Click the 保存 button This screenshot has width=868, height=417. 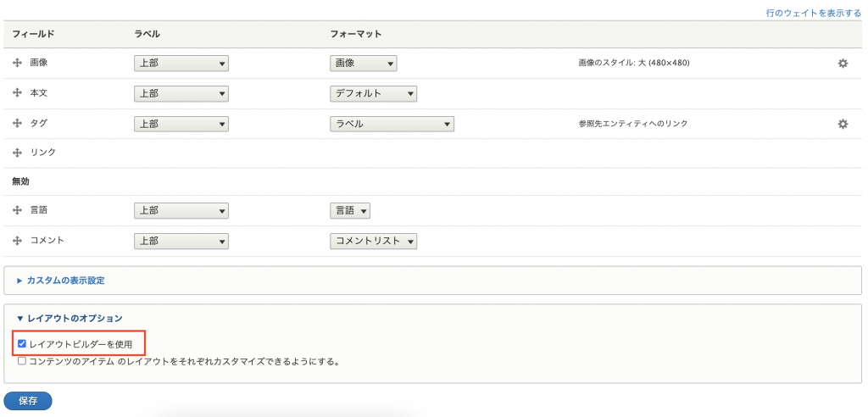[28, 401]
